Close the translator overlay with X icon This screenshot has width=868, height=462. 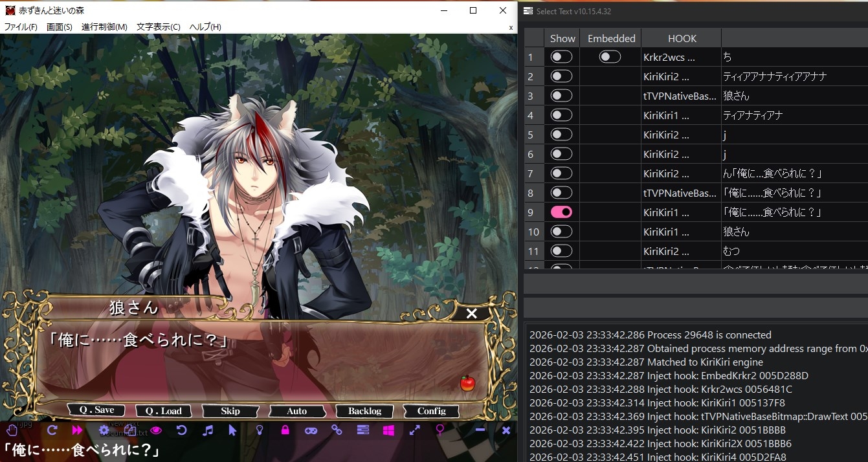click(x=506, y=430)
